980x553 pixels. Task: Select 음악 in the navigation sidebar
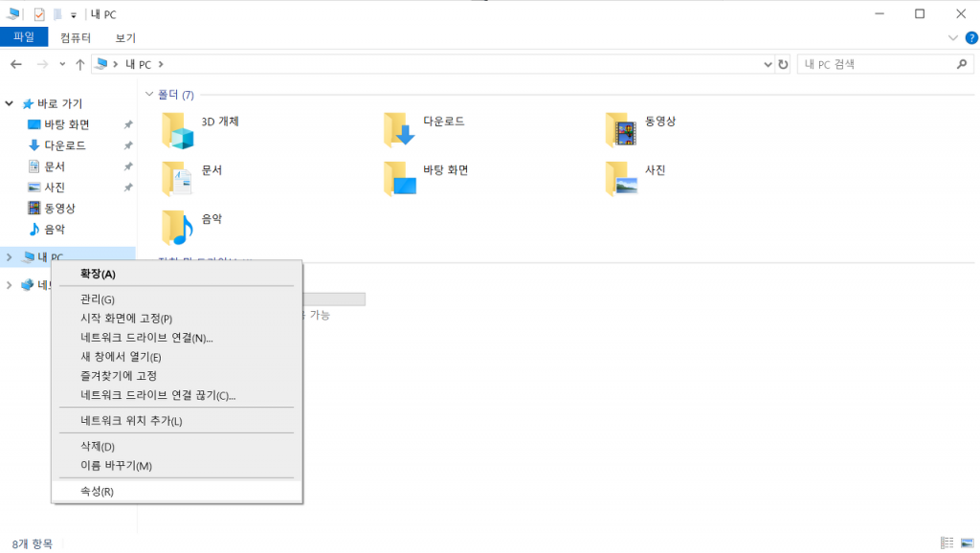click(55, 230)
